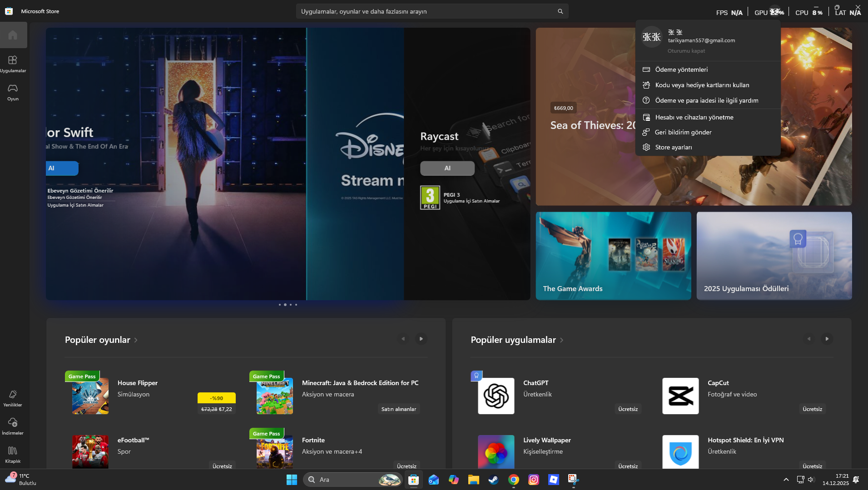Show hidden tray icons chevron

(786, 480)
